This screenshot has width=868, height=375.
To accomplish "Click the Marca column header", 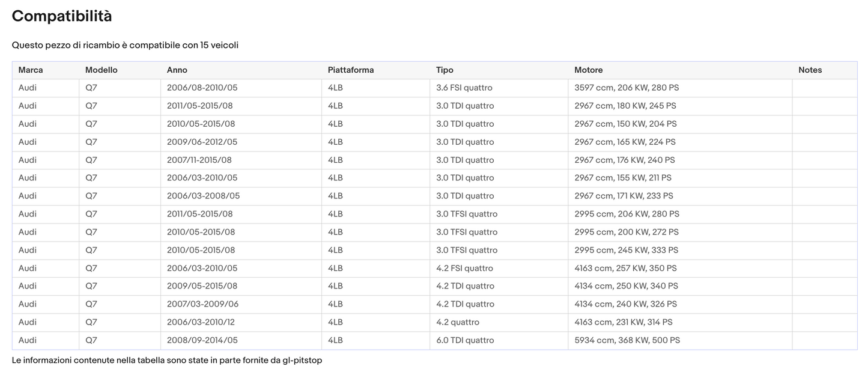I will 31,70.
